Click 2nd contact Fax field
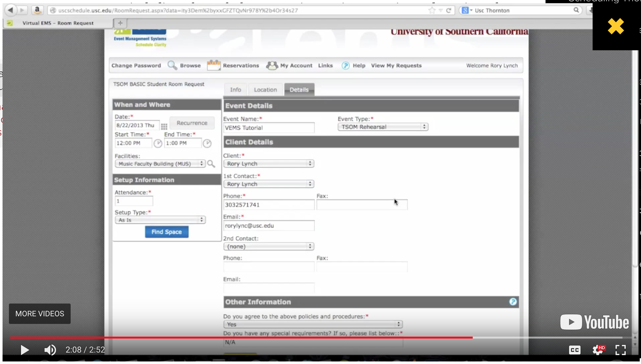Screen dimensions: 641x364 tap(362, 267)
